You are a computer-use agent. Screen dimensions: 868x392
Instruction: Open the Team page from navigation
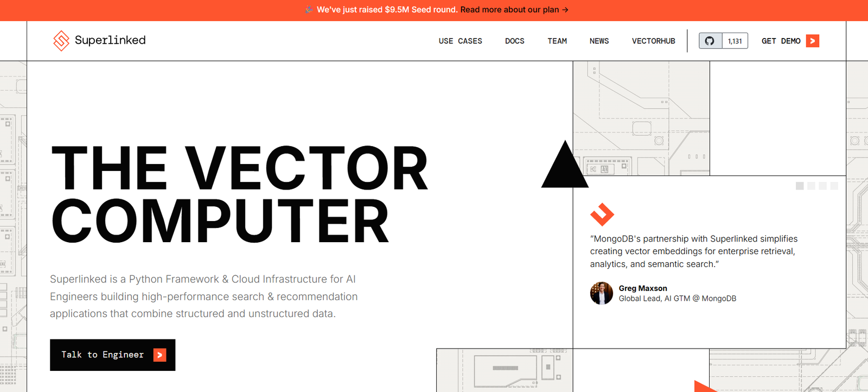[x=557, y=41]
